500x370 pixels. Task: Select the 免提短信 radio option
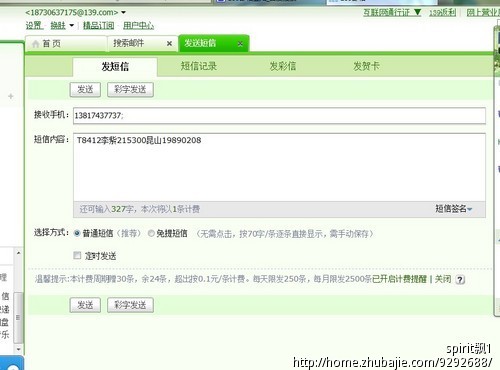151,233
